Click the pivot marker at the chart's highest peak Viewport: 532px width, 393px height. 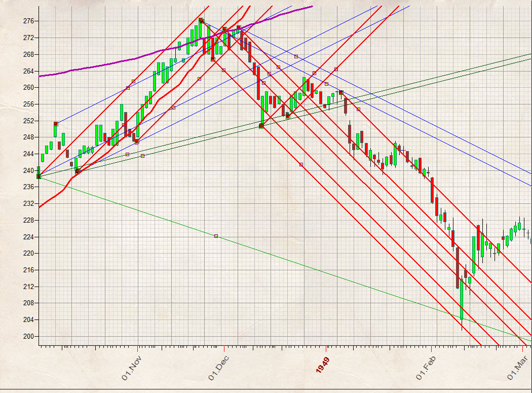[x=201, y=20]
